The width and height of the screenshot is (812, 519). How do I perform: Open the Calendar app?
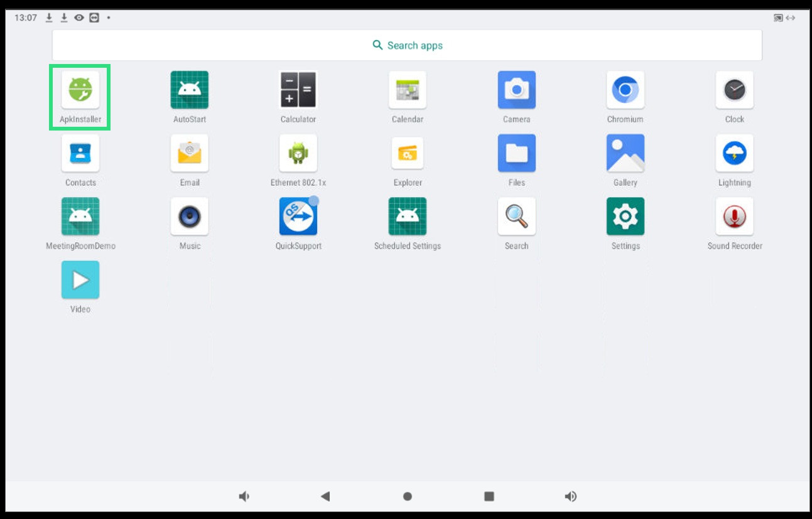pyautogui.click(x=408, y=90)
